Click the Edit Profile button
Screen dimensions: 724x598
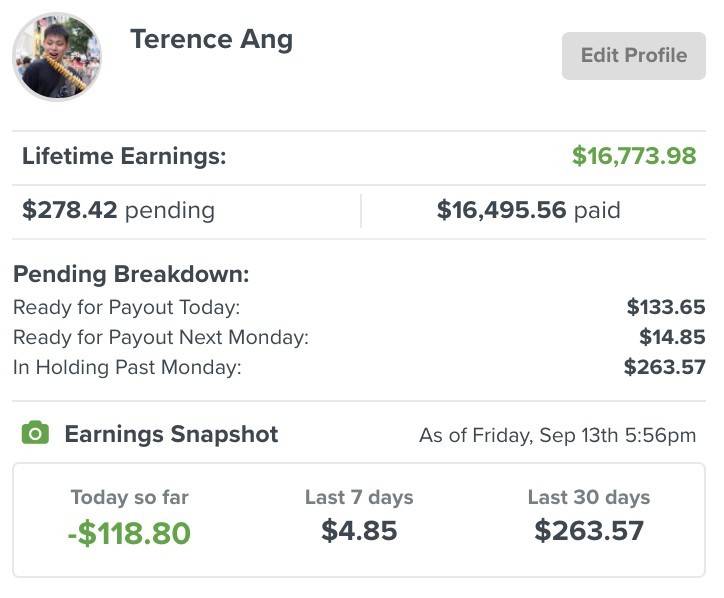point(634,56)
